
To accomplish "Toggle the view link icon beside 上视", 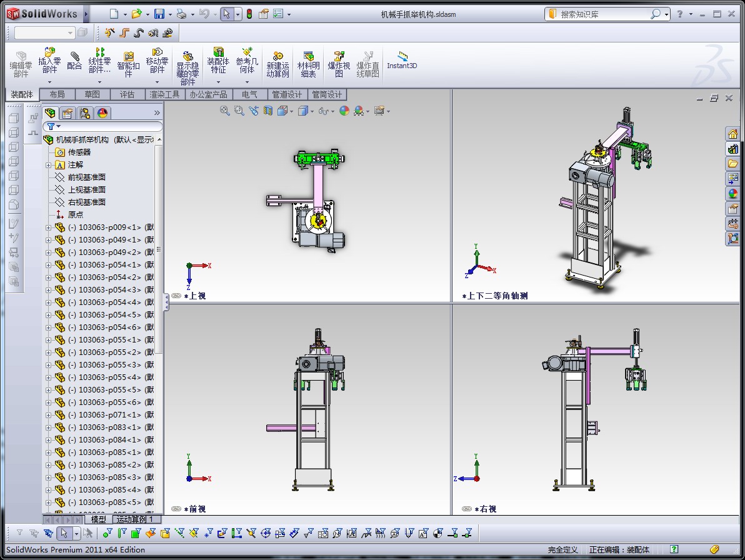I will [176, 296].
